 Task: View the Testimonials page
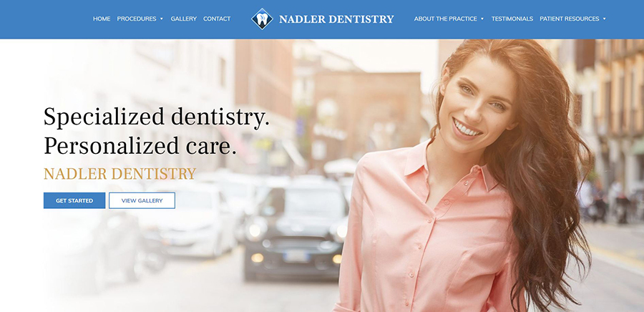[512, 19]
